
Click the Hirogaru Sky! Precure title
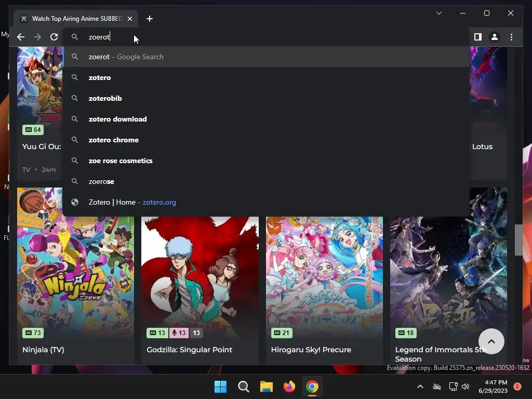311,350
